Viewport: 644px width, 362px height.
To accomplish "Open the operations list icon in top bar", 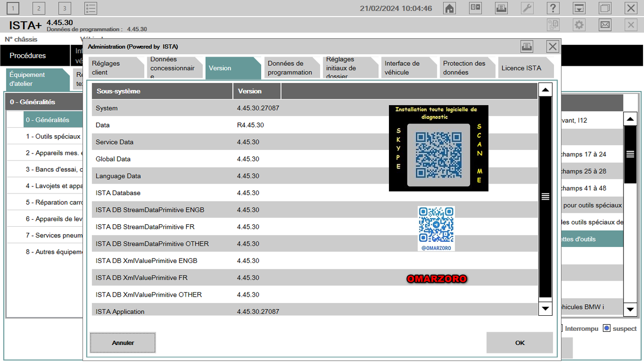I will (91, 8).
